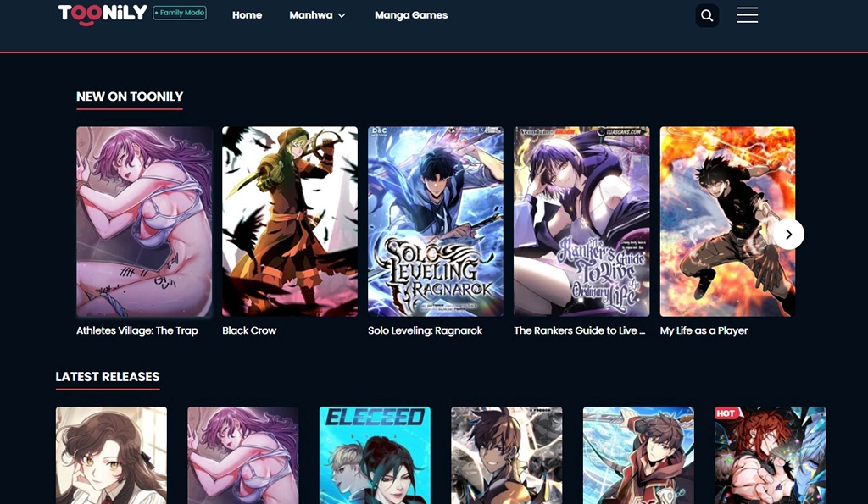Open the search magnifier icon
The image size is (868, 504).
[x=707, y=15]
